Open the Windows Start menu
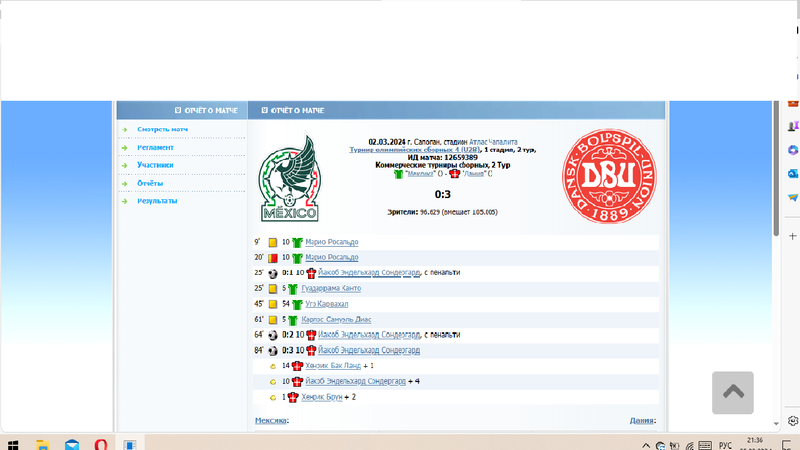 point(13,445)
